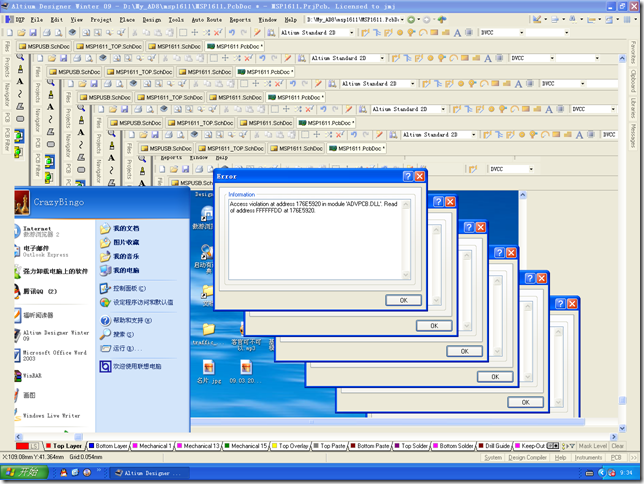Click blue color swatch of Bottom Layer
This screenshot has height=484, width=644.
point(92,446)
